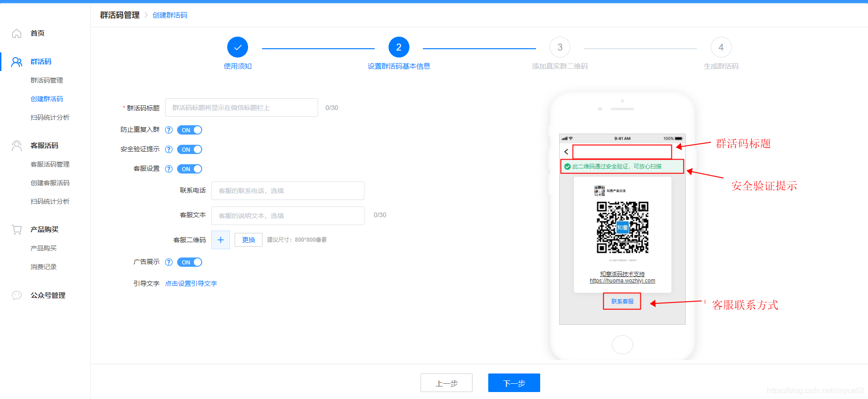This screenshot has width=868, height=399.
Task: Select 创建群活码 submenu item
Action: tap(47, 99)
